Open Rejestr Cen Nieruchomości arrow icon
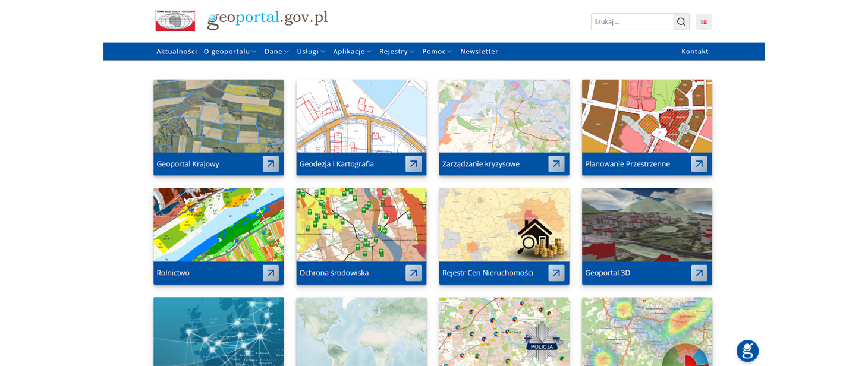Image resolution: width=868 pixels, height=366 pixels. 556,273
